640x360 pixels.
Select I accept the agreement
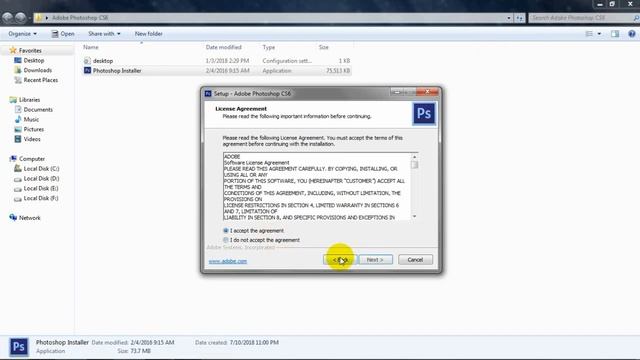[x=226, y=231]
